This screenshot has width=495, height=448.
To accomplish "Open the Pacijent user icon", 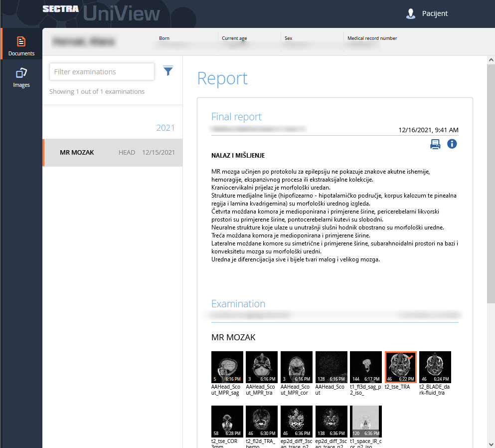I will click(410, 13).
